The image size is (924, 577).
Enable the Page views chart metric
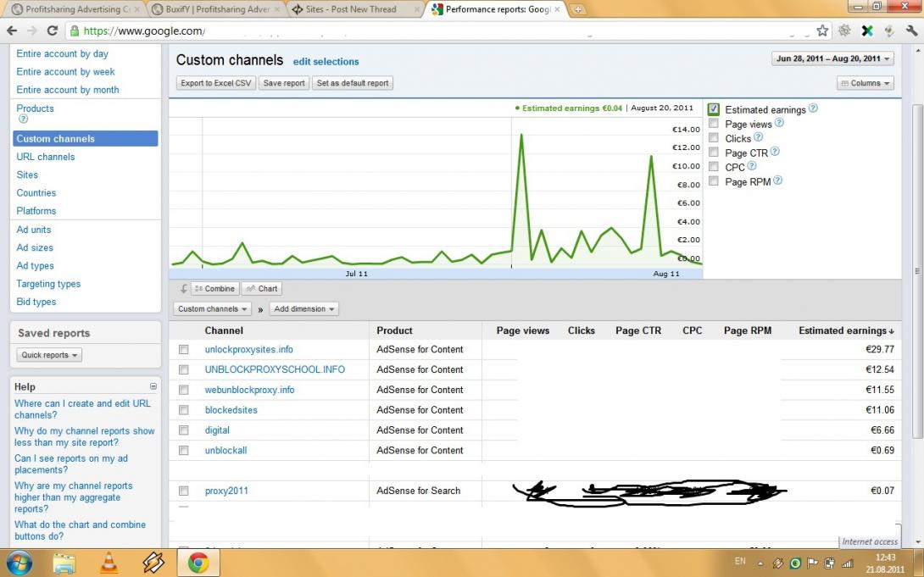(714, 123)
